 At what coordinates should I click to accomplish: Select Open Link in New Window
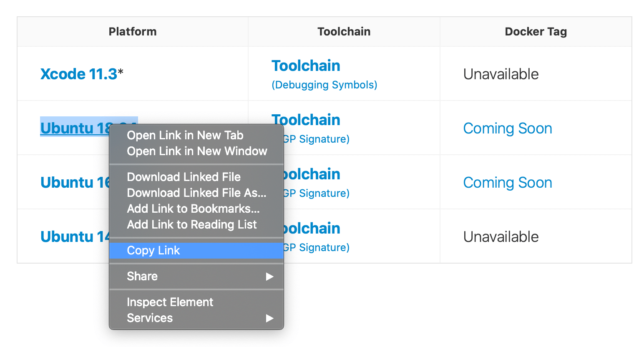coord(196,151)
